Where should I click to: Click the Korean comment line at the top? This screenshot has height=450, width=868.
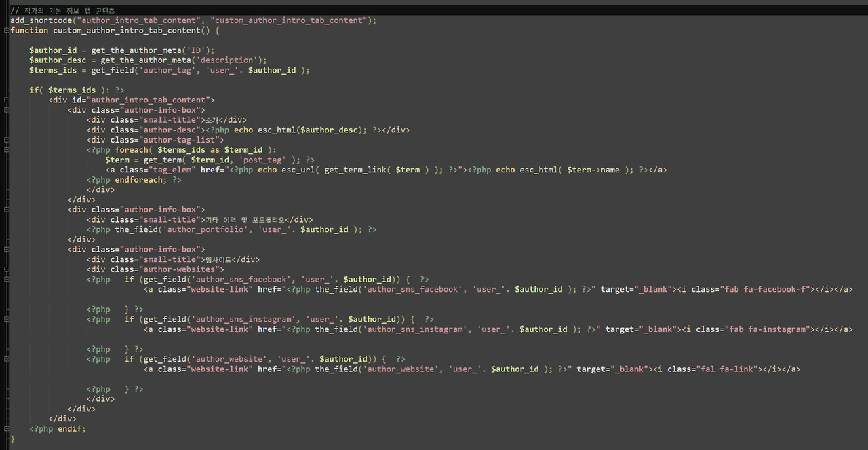[62, 11]
